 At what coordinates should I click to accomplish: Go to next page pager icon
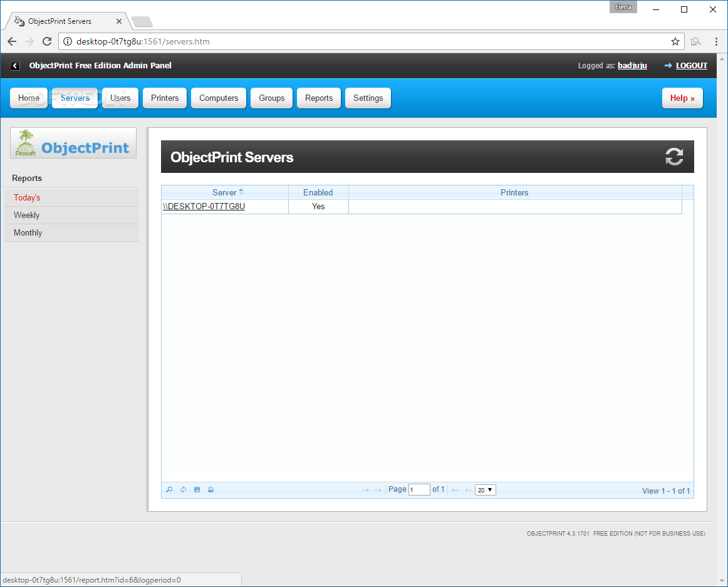pos(455,490)
